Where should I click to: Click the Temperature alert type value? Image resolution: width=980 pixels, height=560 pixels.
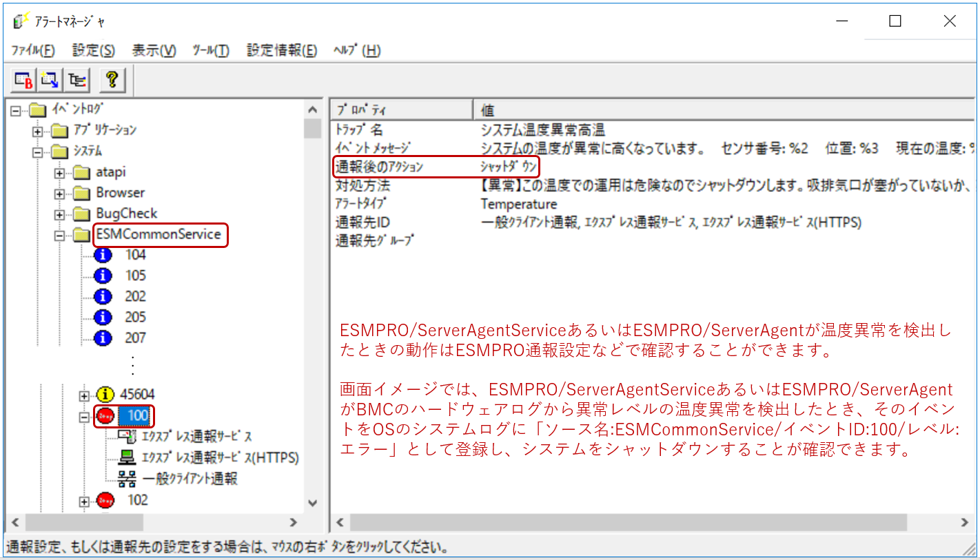[x=519, y=204]
